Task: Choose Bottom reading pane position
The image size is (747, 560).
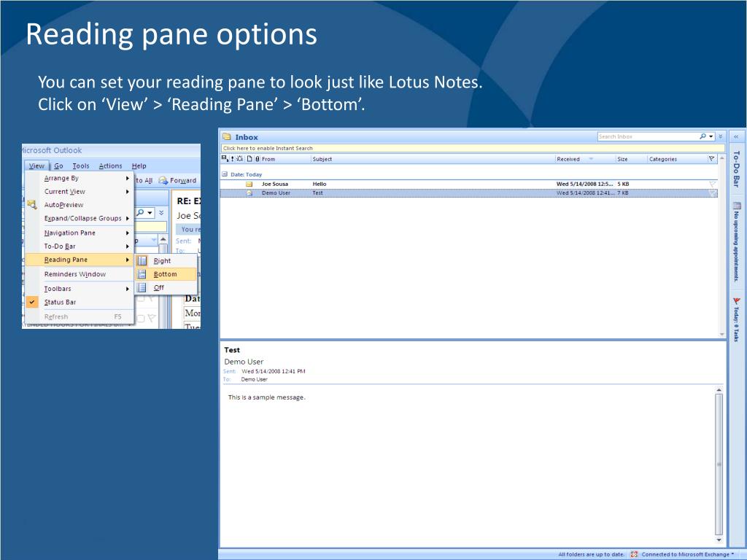Action: point(166,274)
